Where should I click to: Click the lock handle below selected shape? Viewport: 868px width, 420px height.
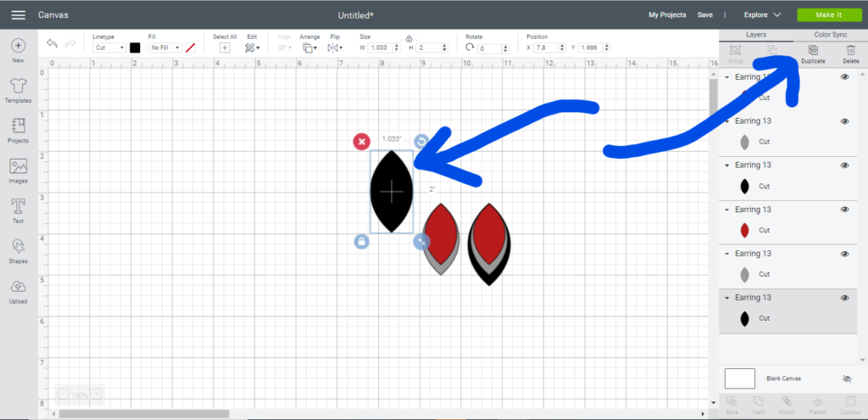coord(361,241)
